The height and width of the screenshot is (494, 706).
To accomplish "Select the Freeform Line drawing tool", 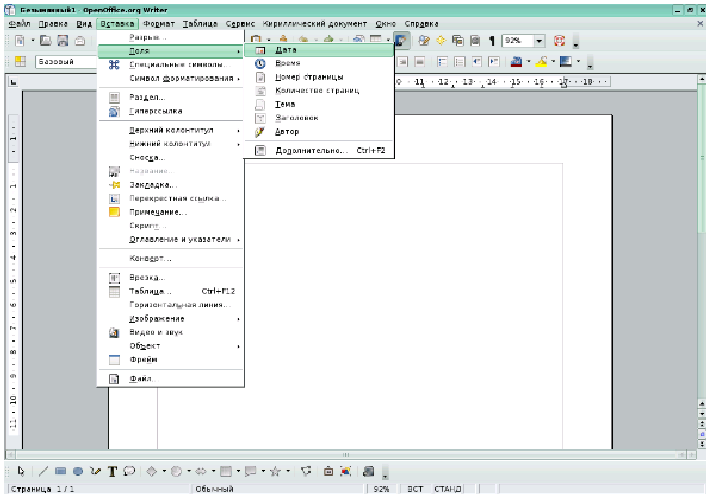I will coord(95,471).
